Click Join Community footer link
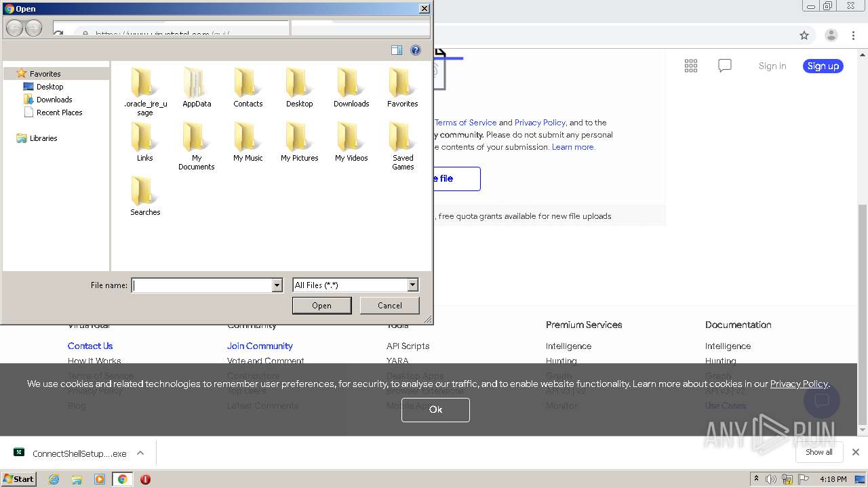Image resolution: width=868 pixels, height=488 pixels. pos(260,346)
